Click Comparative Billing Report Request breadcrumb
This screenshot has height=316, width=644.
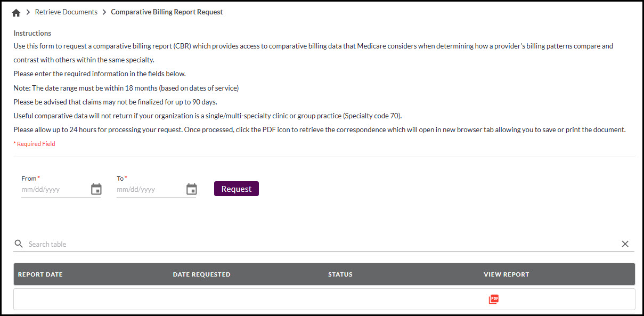coord(167,12)
